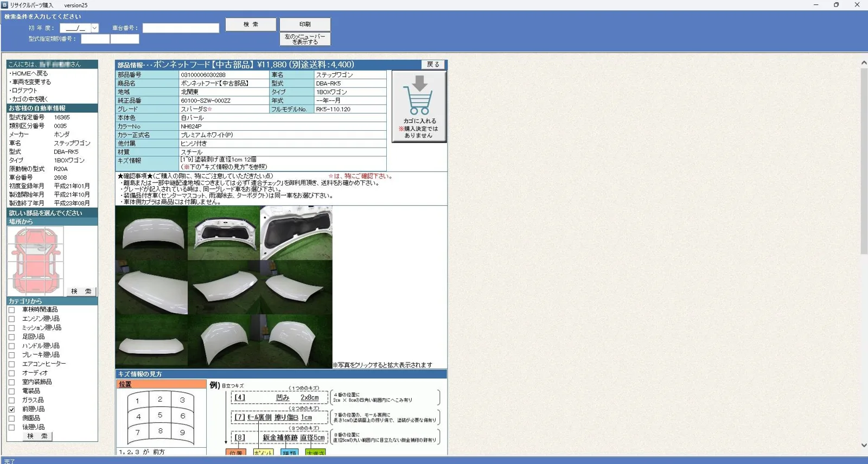Select 車両を変更する menu link
This screenshot has height=464, width=868.
point(31,82)
